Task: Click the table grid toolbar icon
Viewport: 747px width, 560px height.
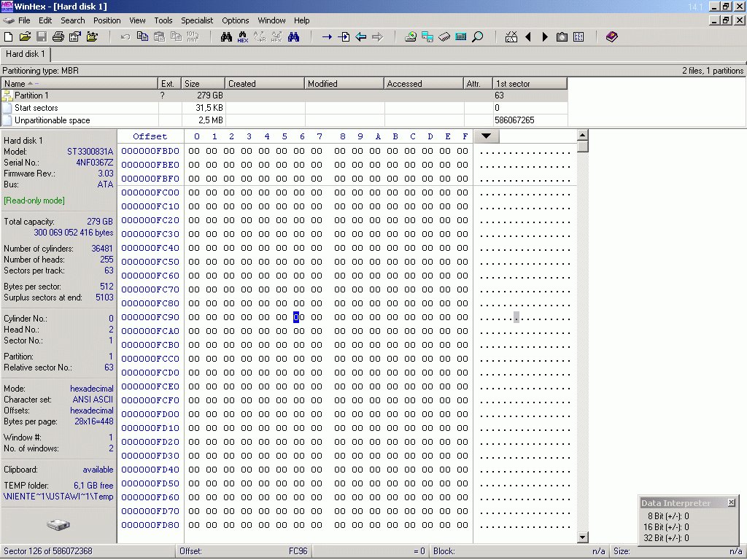Action: [x=578, y=36]
